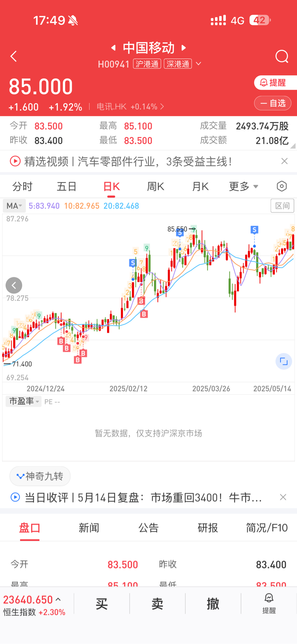Expand chart to fullscreen landscape icon
Screen dimensions: 297x644
283,362
